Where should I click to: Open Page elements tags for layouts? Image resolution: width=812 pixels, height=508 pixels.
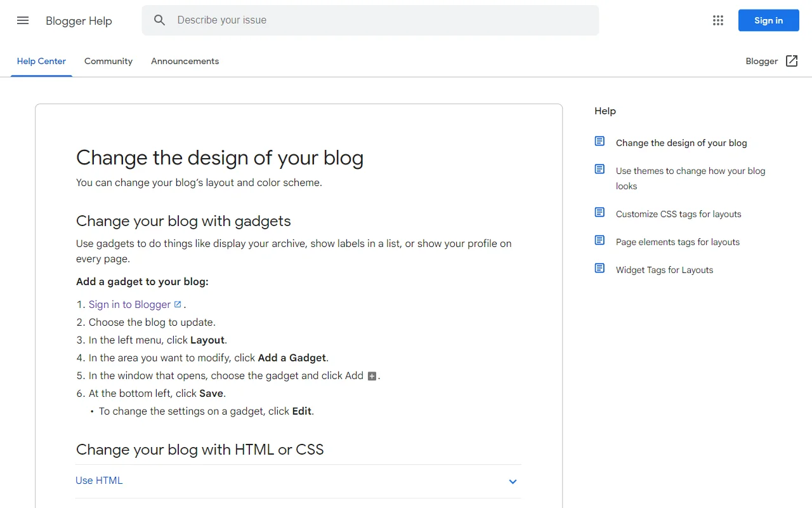tap(678, 242)
